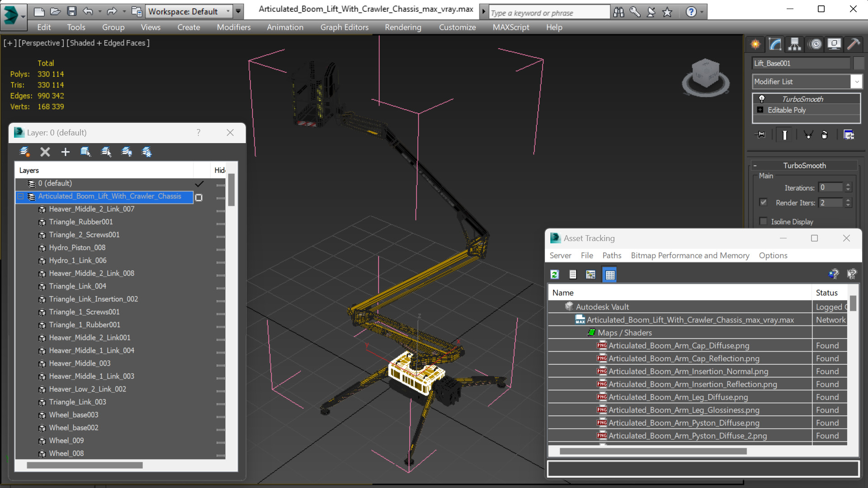
Task: Open the quick access toolbar customize arrow
Action: click(238, 11)
